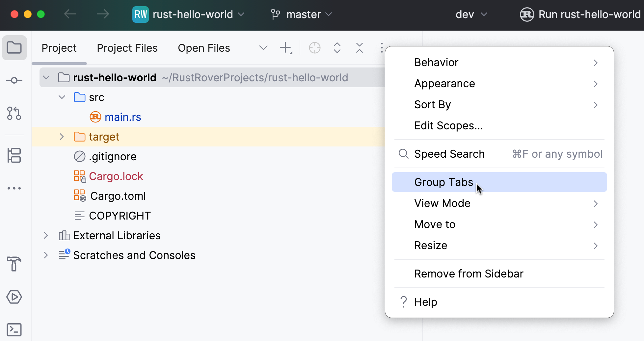Screen dimensions: 644x341
Task: Click Remove from Sidebar
Action: pyautogui.click(x=469, y=274)
